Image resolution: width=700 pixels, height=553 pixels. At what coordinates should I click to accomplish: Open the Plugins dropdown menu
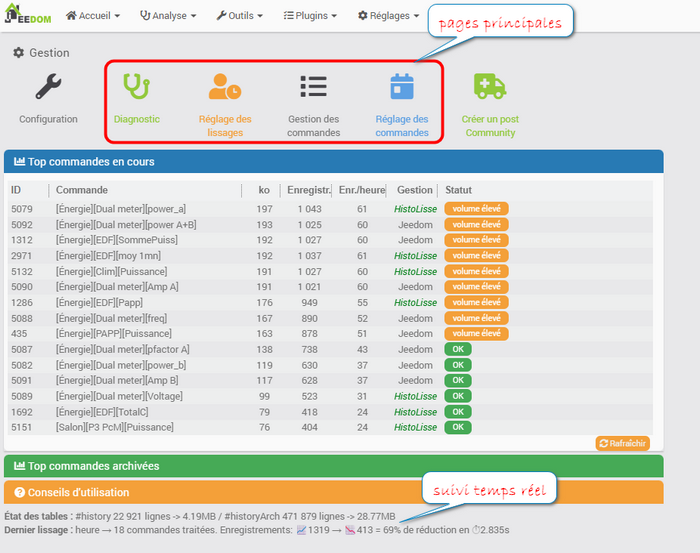[x=310, y=16]
